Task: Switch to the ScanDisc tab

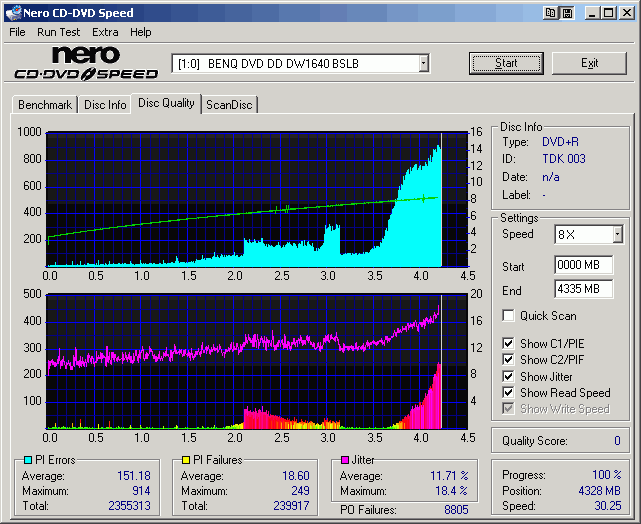Action: (x=229, y=104)
